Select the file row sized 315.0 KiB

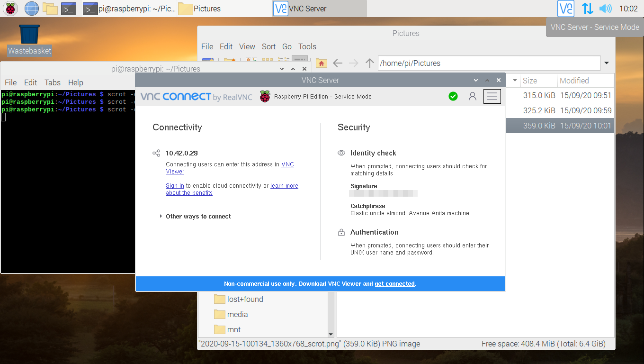pyautogui.click(x=560, y=95)
